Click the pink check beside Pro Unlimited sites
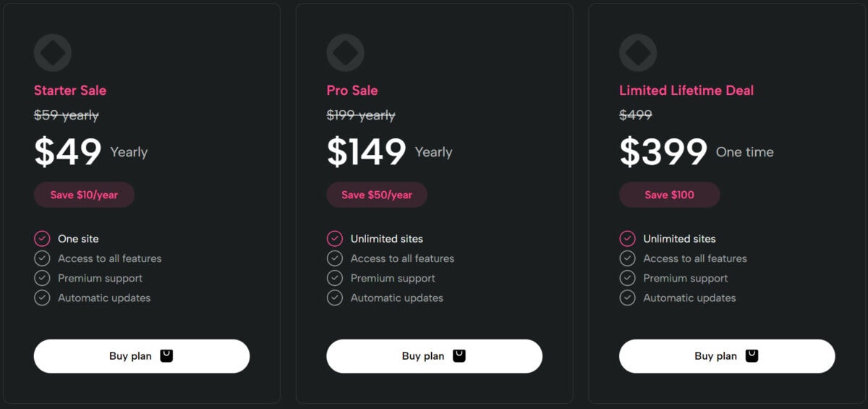 [334, 239]
